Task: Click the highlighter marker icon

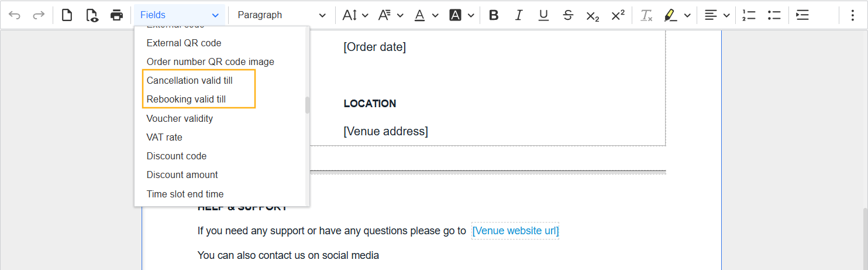Action: click(x=671, y=15)
